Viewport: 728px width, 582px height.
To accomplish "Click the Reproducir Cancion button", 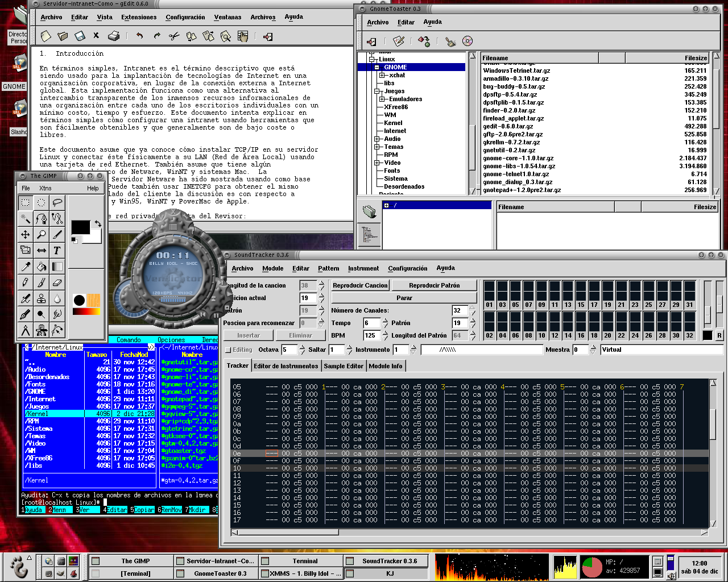I will pyautogui.click(x=360, y=285).
